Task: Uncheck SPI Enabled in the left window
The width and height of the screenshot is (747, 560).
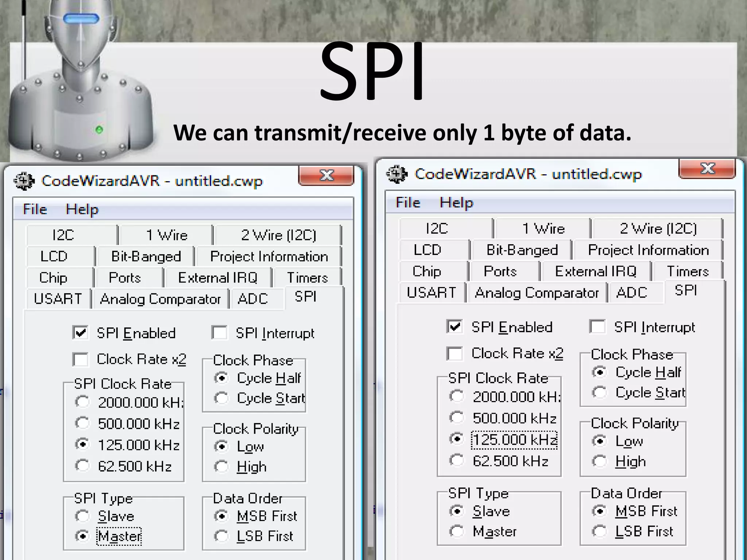Action: [x=80, y=333]
